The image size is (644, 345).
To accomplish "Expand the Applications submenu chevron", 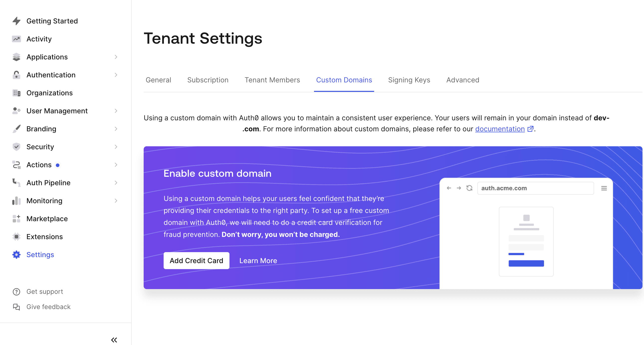I will (x=116, y=57).
